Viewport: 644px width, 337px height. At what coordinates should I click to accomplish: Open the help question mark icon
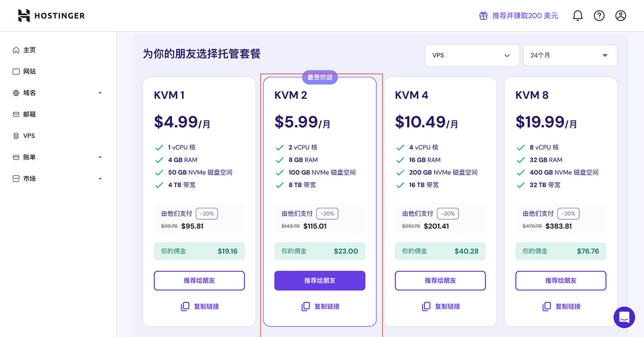coord(599,16)
